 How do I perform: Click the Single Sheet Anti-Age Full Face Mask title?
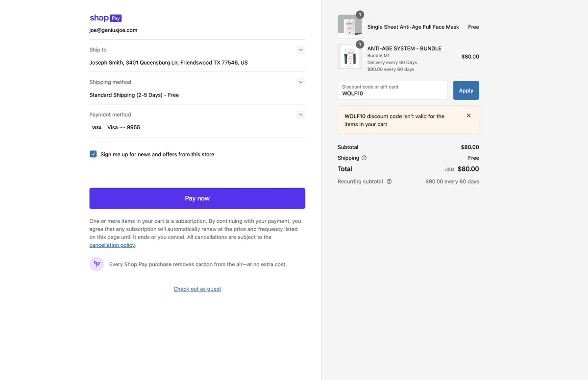[x=413, y=27]
